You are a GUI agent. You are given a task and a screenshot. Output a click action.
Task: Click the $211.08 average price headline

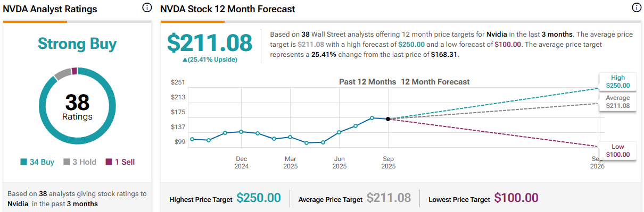210,43
